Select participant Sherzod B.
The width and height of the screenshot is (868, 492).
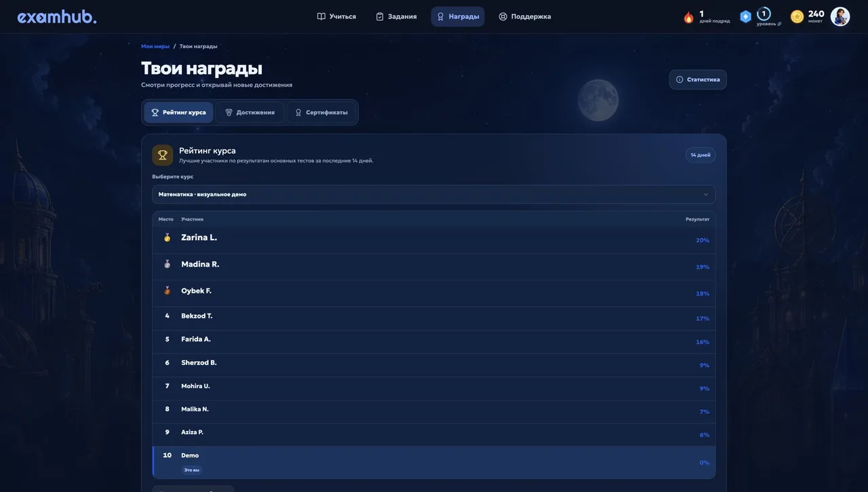click(x=199, y=362)
